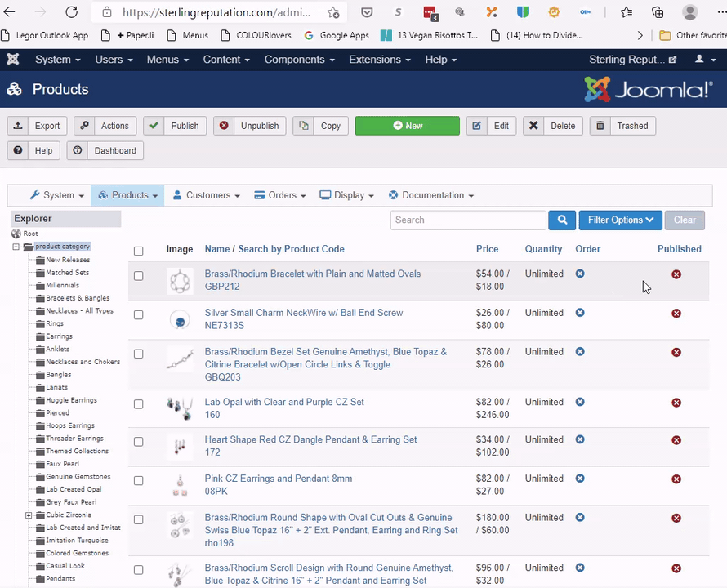This screenshot has width=727, height=588.
Task: Click the green New button
Action: (x=407, y=126)
